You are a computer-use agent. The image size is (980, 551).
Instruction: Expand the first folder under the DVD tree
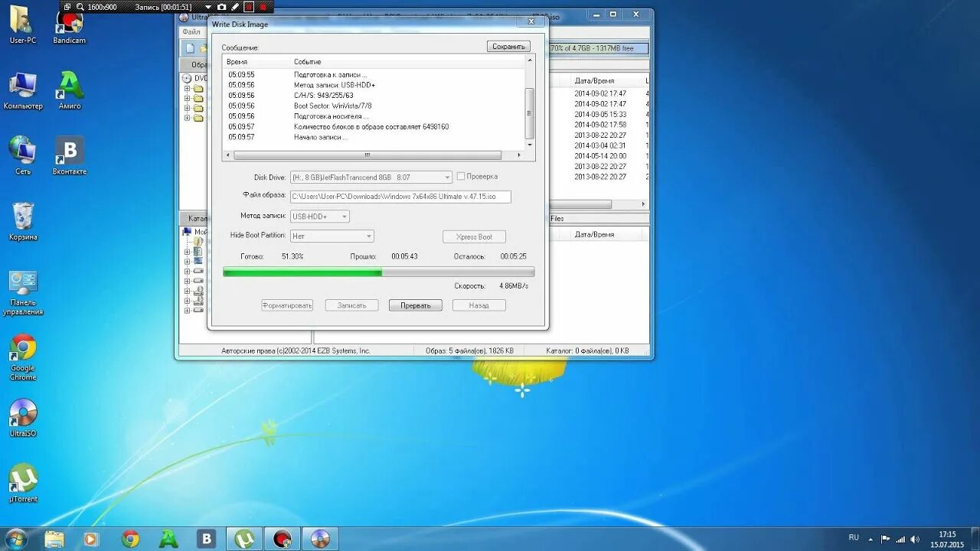pyautogui.click(x=187, y=88)
